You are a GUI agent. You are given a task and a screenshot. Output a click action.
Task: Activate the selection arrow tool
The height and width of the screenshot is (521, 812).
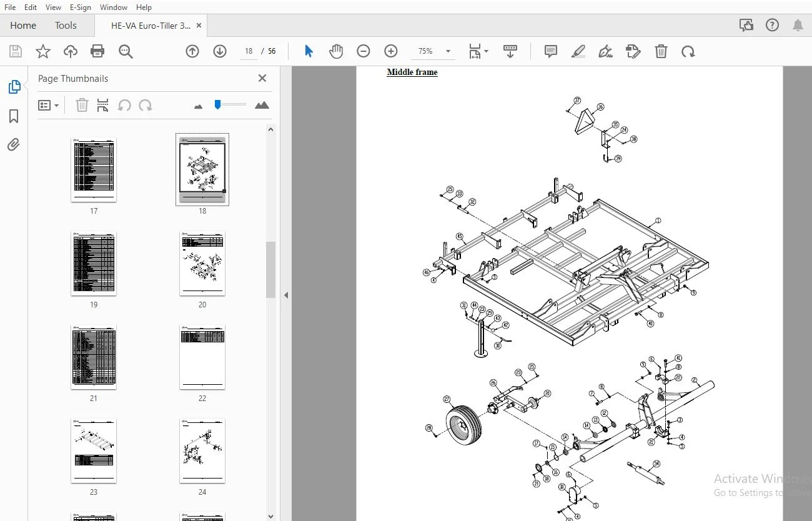(309, 51)
